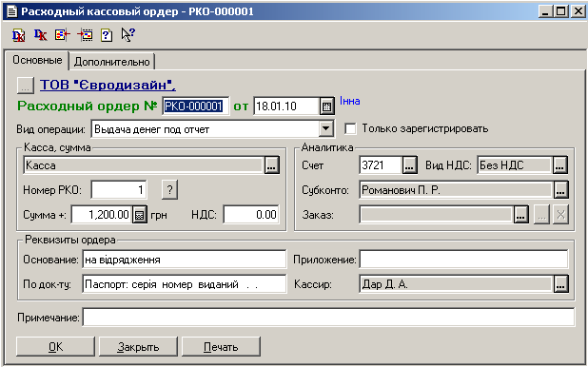
Task: Open the Вид НДС selection ellipsis button
Action: [x=559, y=165]
